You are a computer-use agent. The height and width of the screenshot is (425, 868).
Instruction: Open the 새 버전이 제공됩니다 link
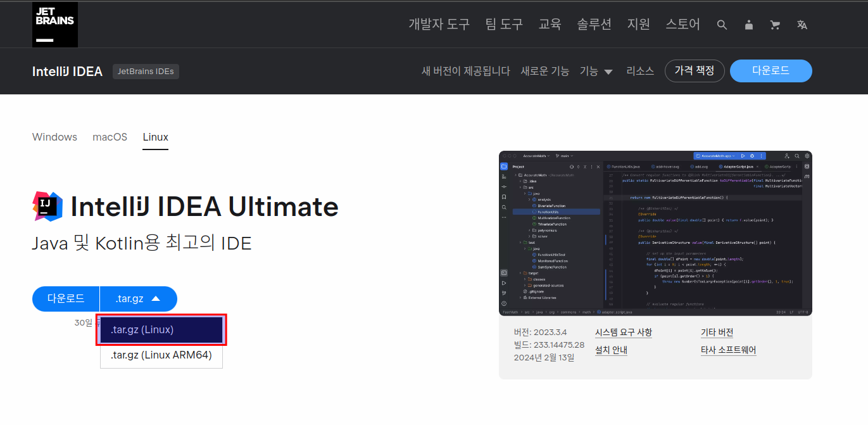tap(466, 71)
